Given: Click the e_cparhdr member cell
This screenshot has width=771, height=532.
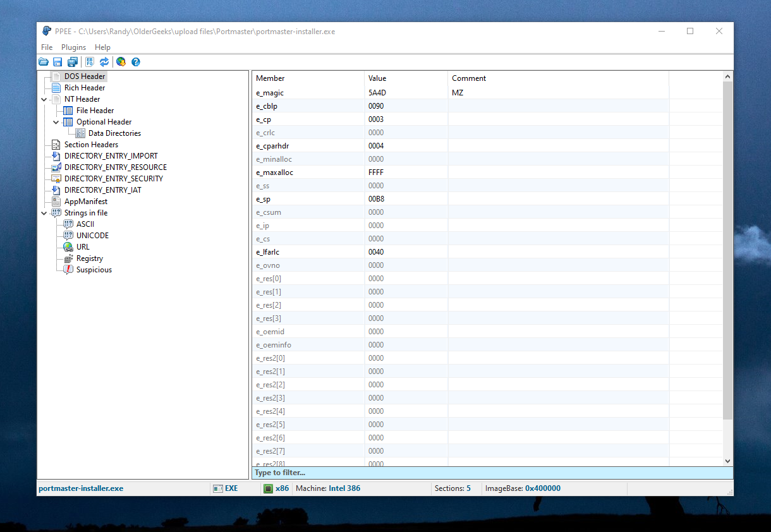Looking at the screenshot, I should 308,146.
